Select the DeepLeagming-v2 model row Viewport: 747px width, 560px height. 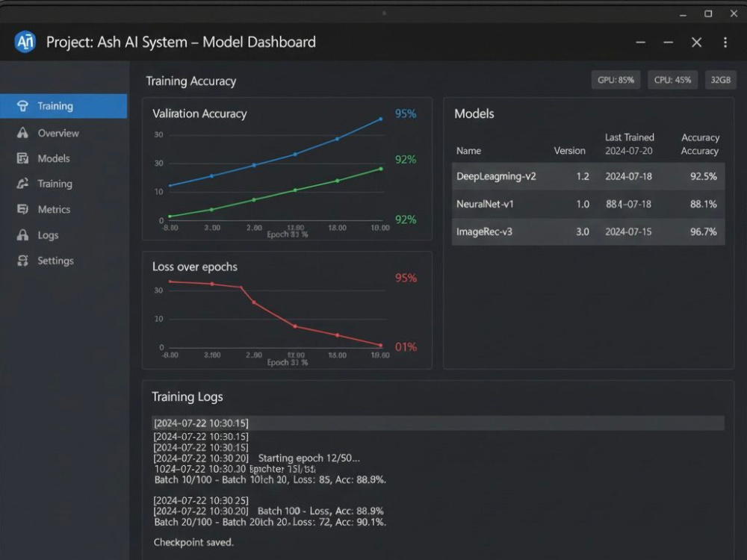pyautogui.click(x=588, y=176)
